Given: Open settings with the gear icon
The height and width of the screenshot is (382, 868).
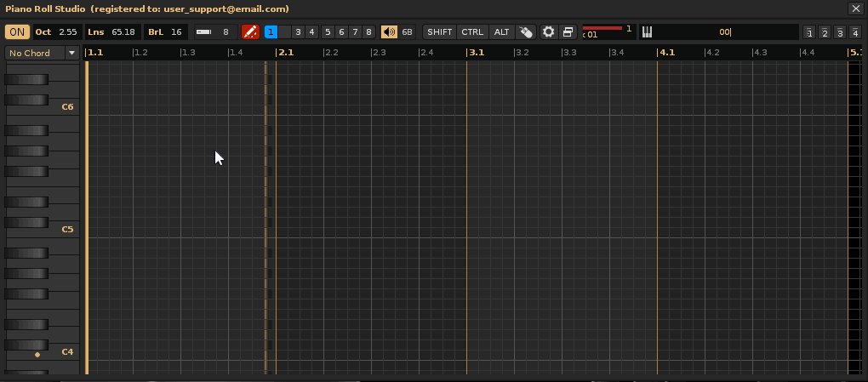Looking at the screenshot, I should (x=549, y=32).
